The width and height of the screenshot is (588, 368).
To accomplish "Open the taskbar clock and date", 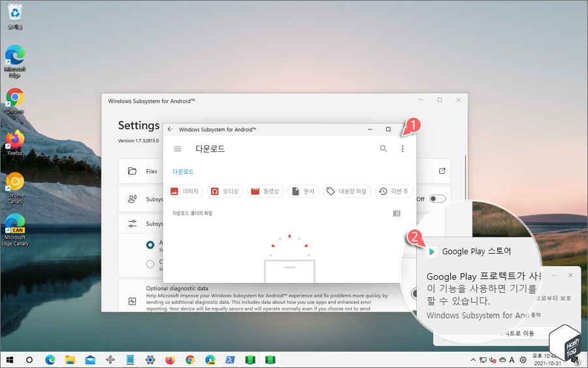I will pos(547,360).
